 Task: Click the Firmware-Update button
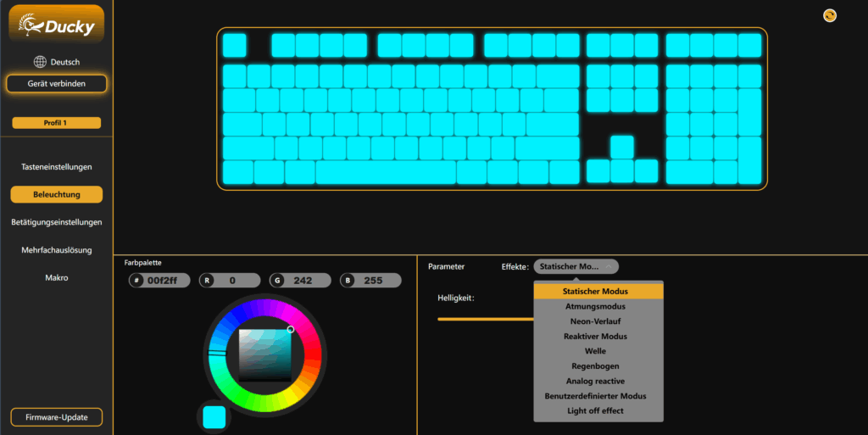pyautogui.click(x=57, y=417)
